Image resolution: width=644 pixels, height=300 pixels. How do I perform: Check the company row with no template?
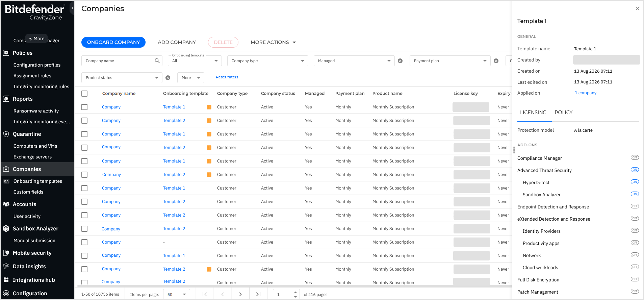pos(84,242)
